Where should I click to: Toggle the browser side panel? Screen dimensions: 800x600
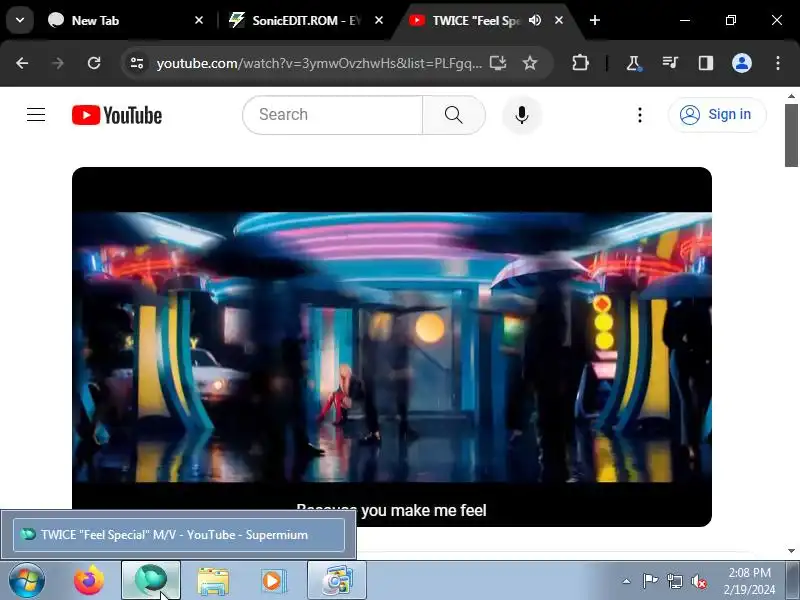tap(706, 63)
